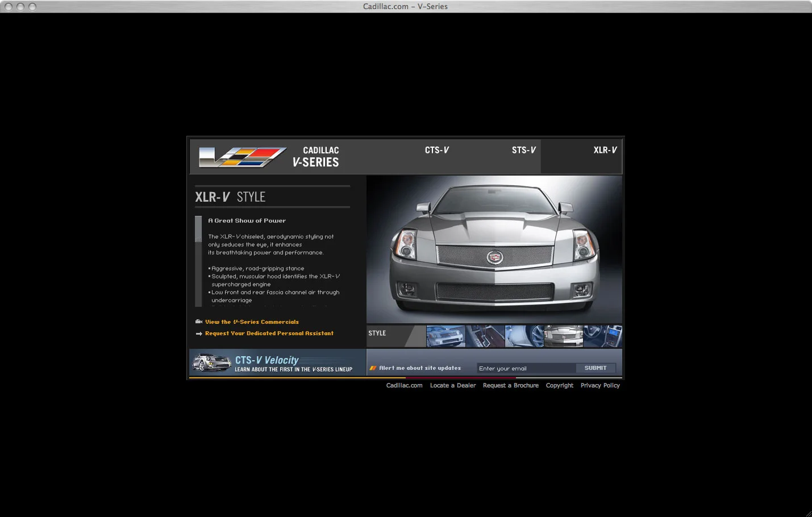Select the front grille thumbnail

[x=564, y=336]
